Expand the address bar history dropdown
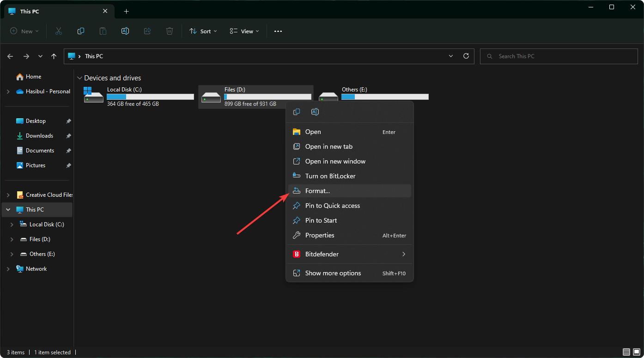 451,56
